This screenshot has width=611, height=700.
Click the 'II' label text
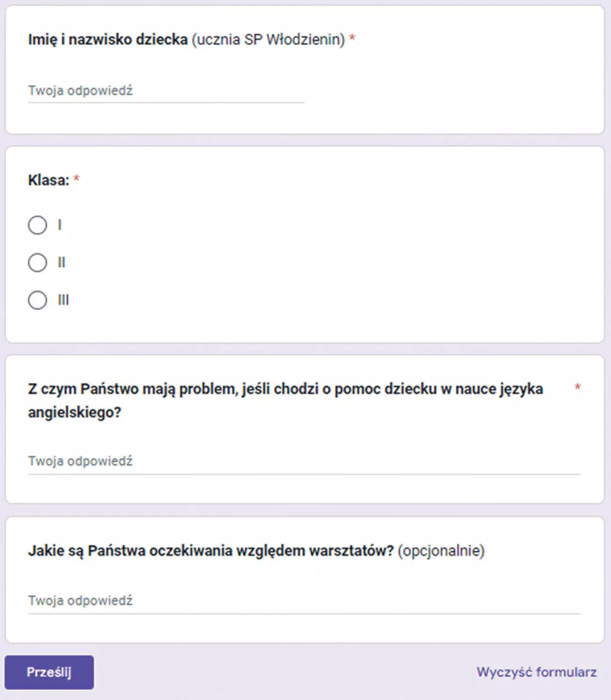[x=62, y=262]
